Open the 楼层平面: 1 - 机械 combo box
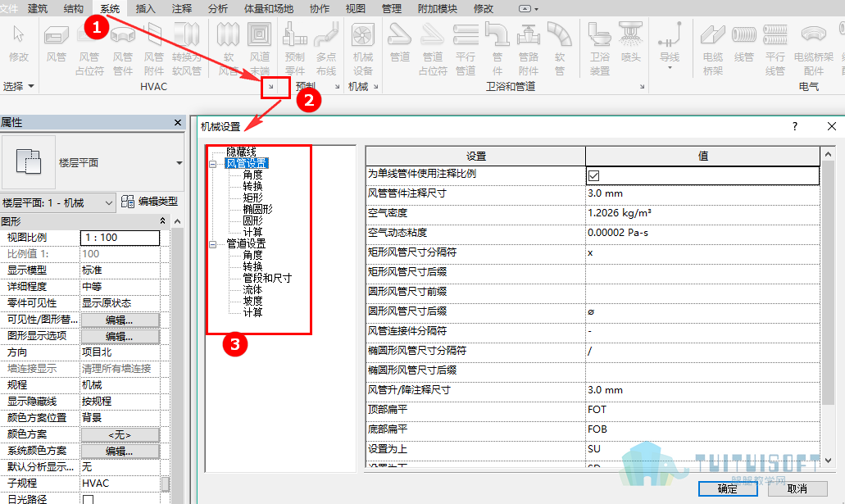The height and width of the screenshot is (504, 845). [x=57, y=202]
